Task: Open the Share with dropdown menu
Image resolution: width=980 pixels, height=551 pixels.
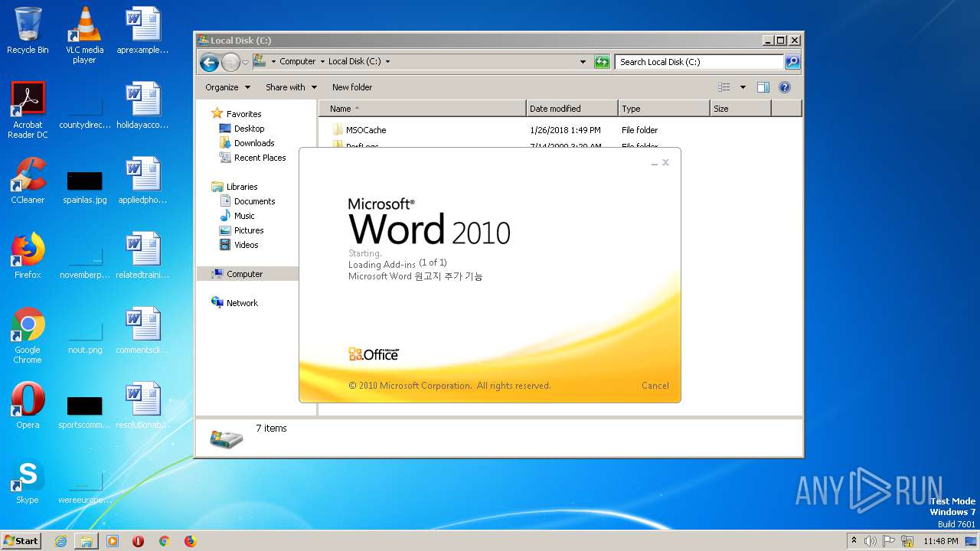Action: tap(291, 87)
